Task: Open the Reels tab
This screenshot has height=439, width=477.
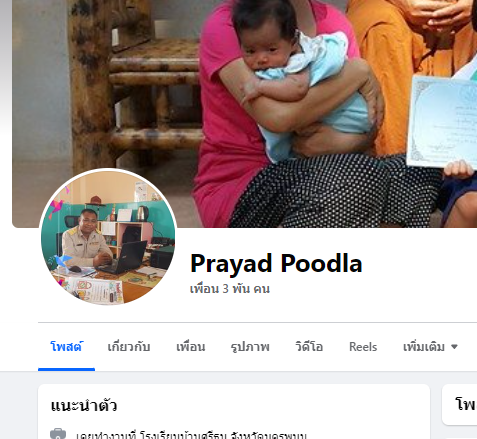Action: [x=363, y=347]
